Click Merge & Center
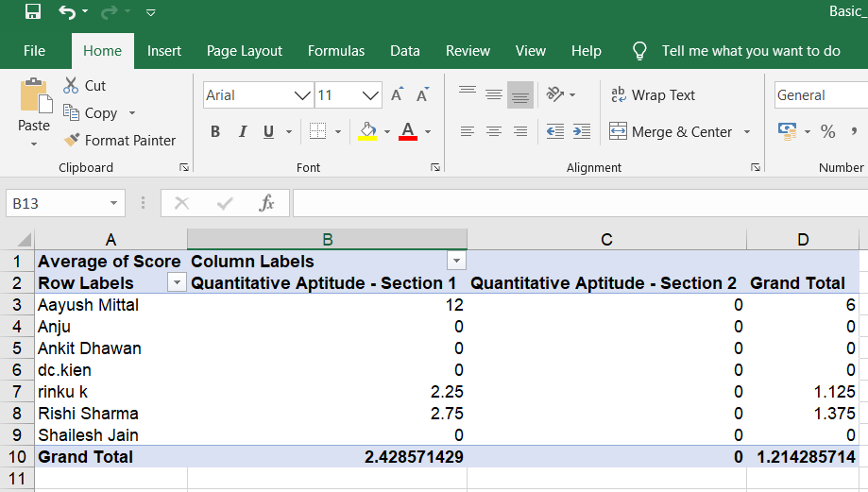The width and height of the screenshot is (868, 492). pyautogui.click(x=671, y=131)
